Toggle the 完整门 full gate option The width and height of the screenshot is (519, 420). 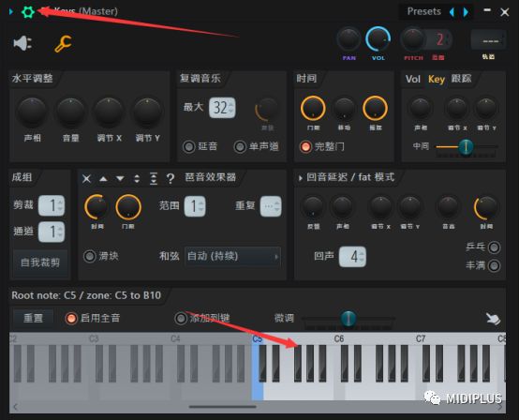[305, 146]
